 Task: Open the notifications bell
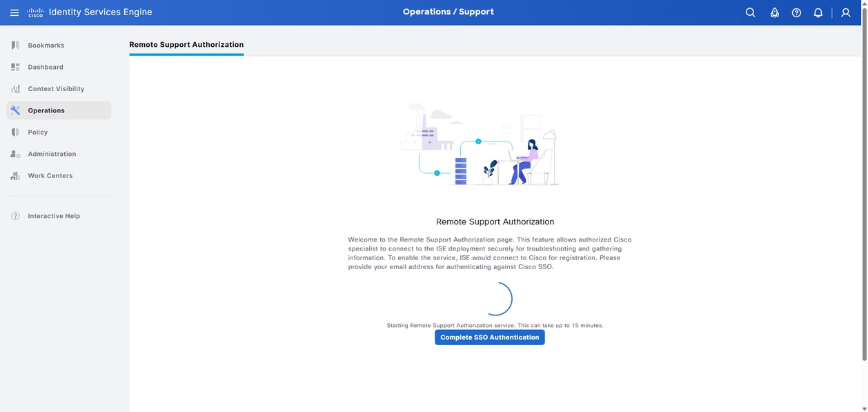818,12
